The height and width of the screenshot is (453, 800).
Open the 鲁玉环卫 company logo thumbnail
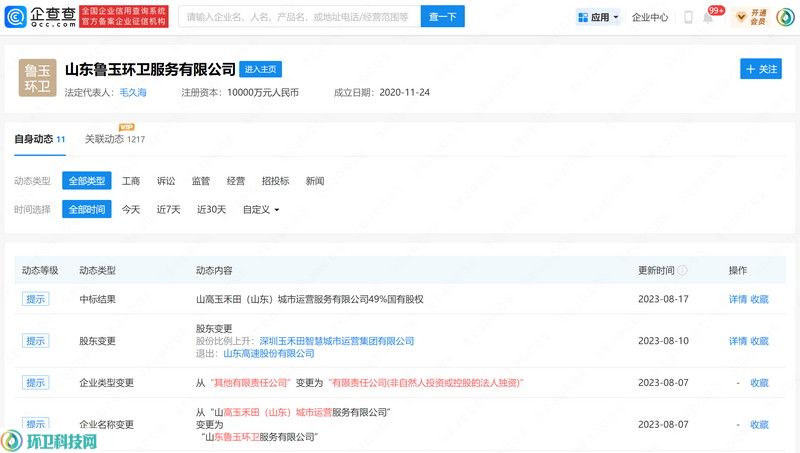tap(37, 78)
